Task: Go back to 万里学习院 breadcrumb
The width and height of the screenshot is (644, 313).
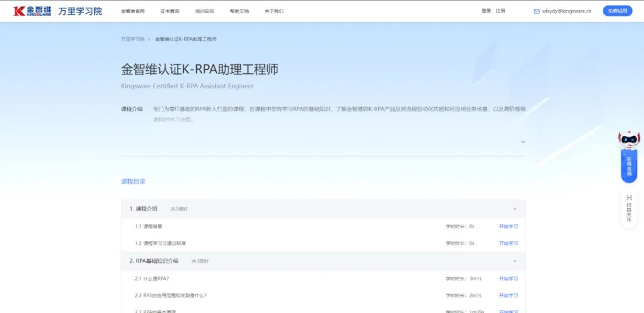Action: click(132, 39)
